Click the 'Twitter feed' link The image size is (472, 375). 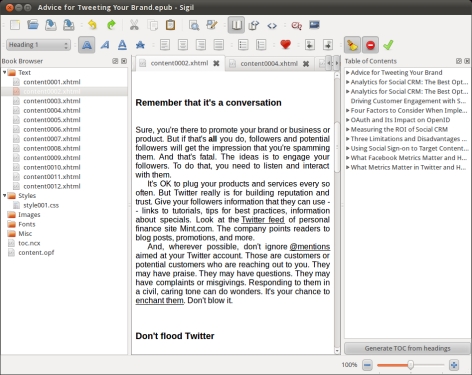(263, 220)
